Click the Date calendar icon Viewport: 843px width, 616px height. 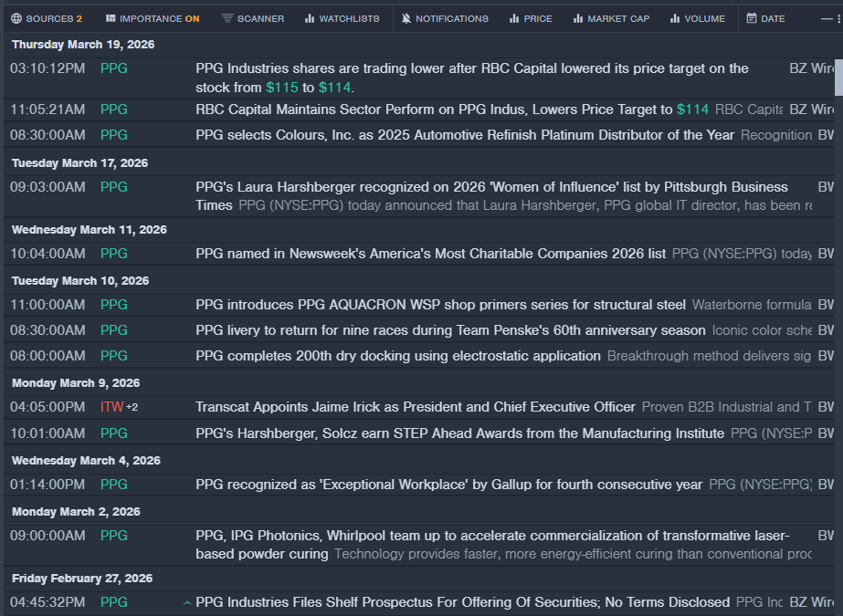[x=752, y=18]
